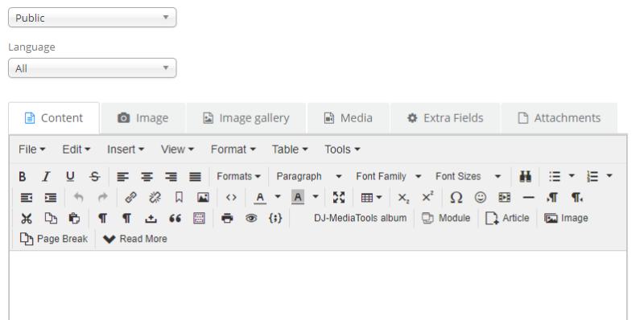Align text left
Viewport: 644px width, 320px height.
click(x=122, y=176)
